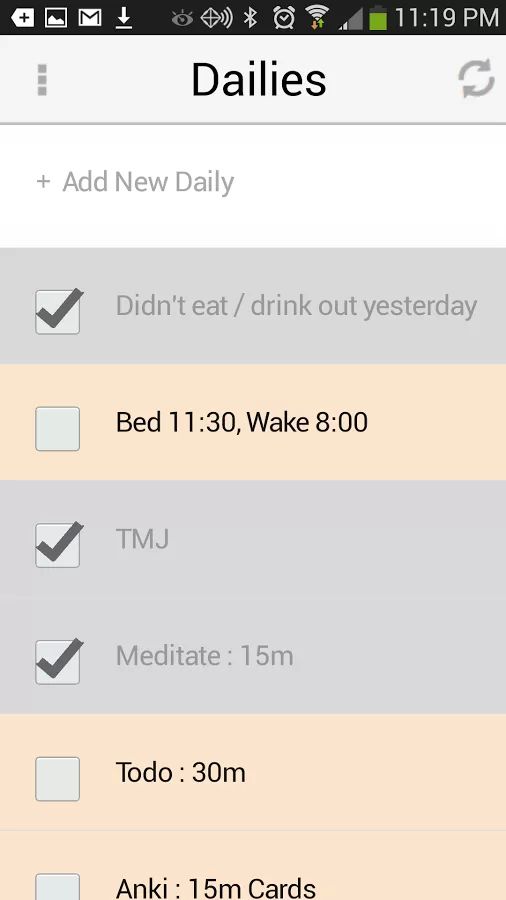This screenshot has width=506, height=900.
Task: Tap the Dailies title header
Action: coord(259,79)
